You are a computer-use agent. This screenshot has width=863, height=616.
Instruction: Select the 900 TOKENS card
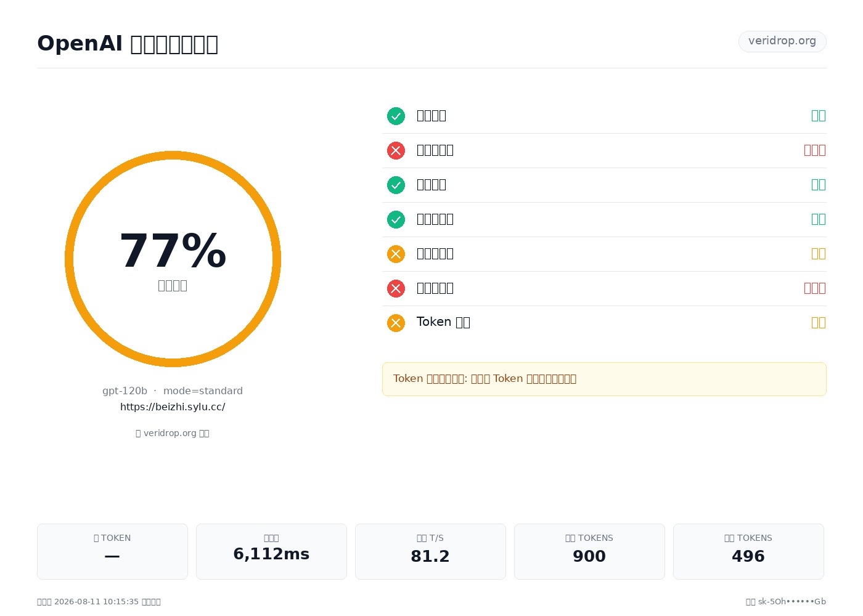click(589, 551)
